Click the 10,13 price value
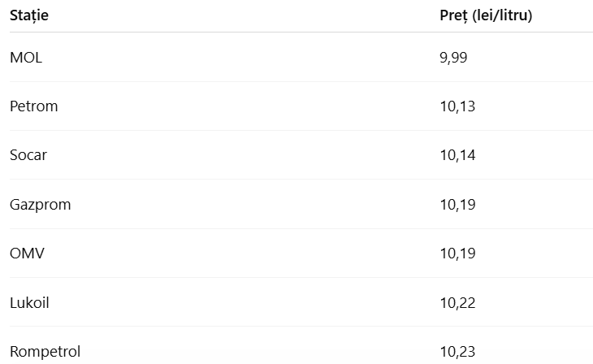The height and width of the screenshot is (364, 593). [x=457, y=106]
